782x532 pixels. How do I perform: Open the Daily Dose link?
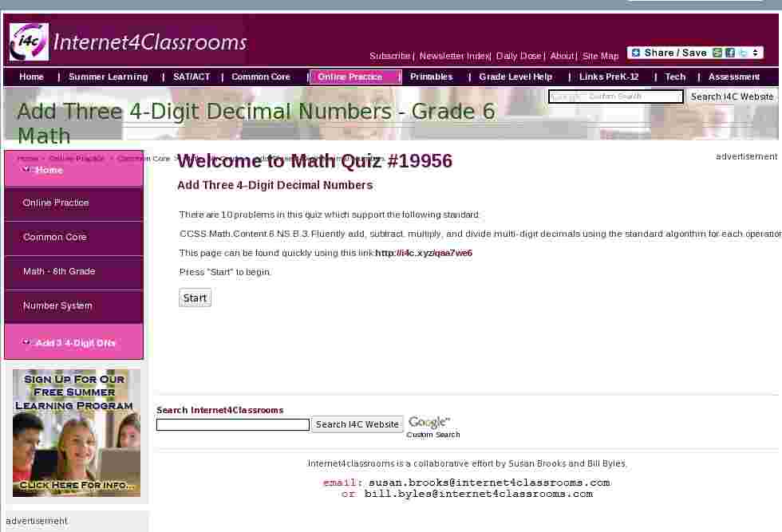click(x=519, y=56)
